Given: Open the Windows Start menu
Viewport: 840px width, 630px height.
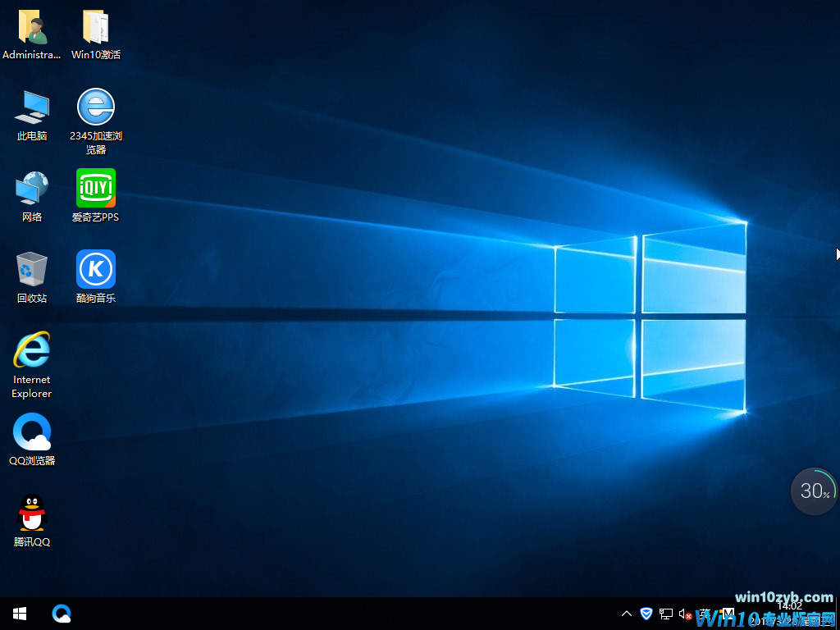Looking at the screenshot, I should coord(20,614).
